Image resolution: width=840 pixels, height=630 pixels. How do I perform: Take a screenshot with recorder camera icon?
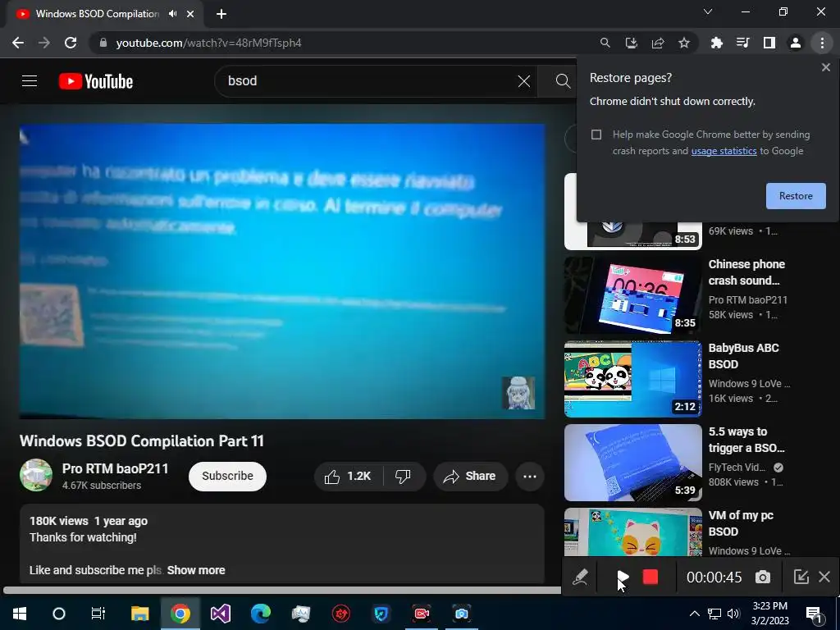[x=763, y=577]
